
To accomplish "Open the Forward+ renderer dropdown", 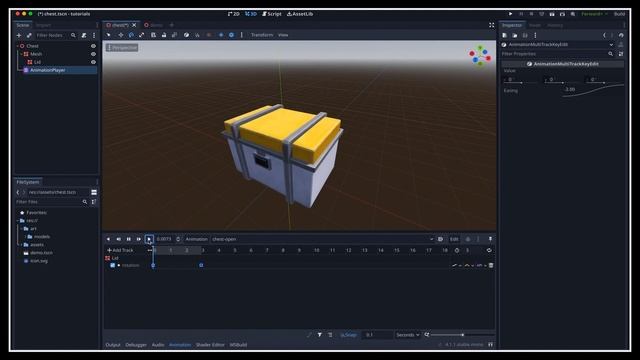I will (595, 14).
